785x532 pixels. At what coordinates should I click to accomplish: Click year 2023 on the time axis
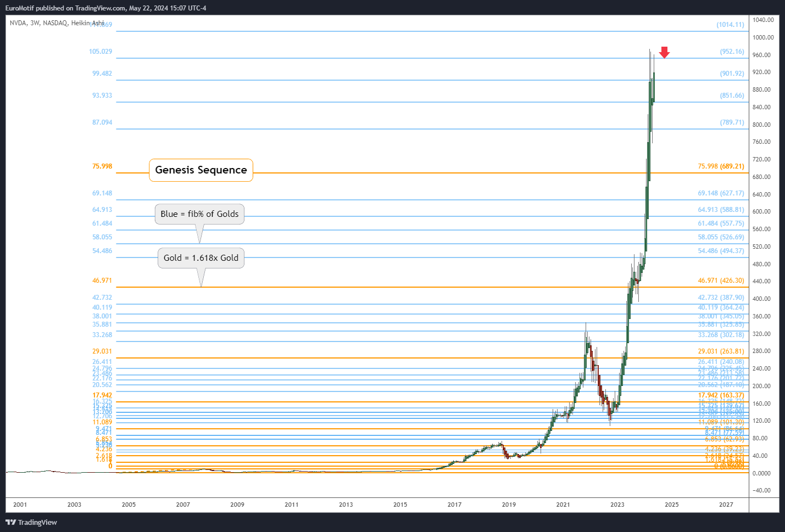click(617, 505)
